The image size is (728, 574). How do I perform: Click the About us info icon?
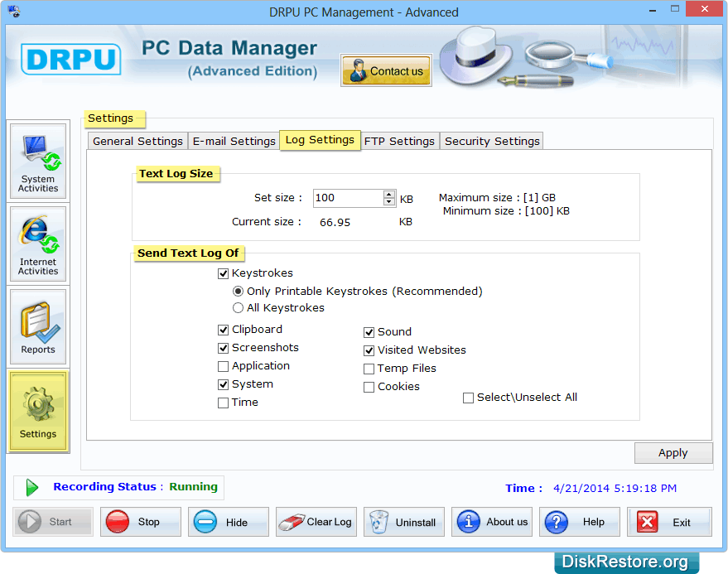469,522
